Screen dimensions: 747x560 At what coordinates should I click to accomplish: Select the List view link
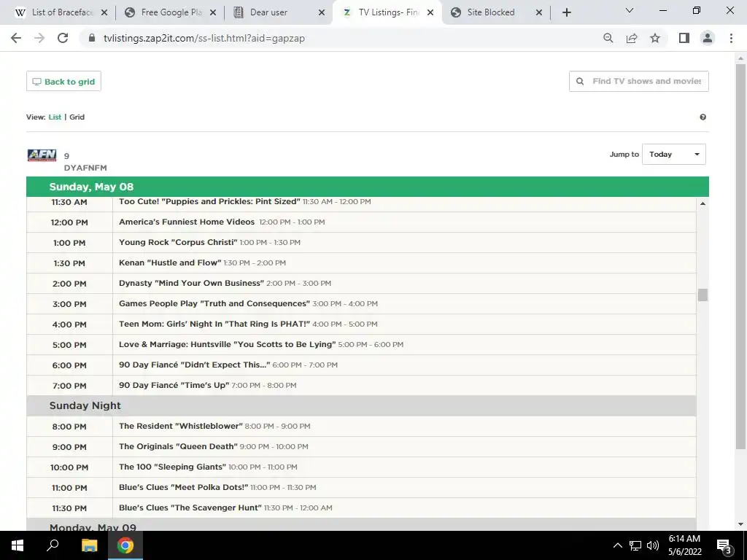pos(55,117)
